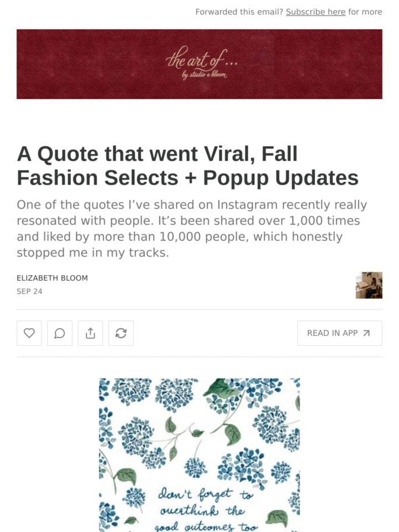Image resolution: width=399 pixels, height=532 pixels.
Task: Open the hydrangea quote illustration
Action: click(199, 455)
